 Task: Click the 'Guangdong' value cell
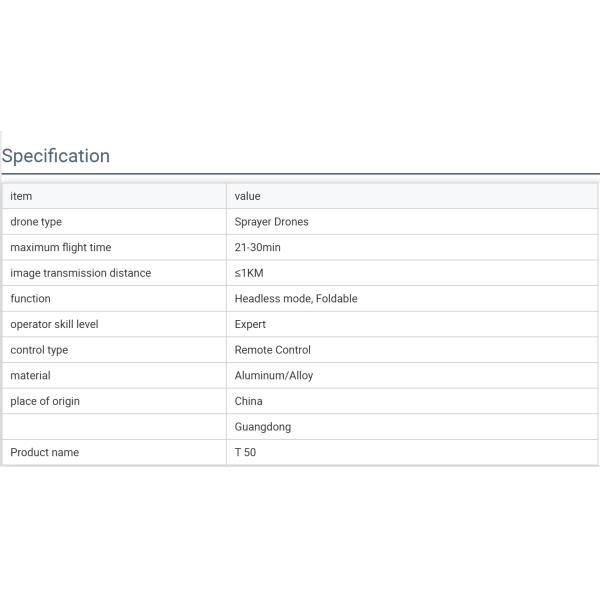click(x=262, y=427)
